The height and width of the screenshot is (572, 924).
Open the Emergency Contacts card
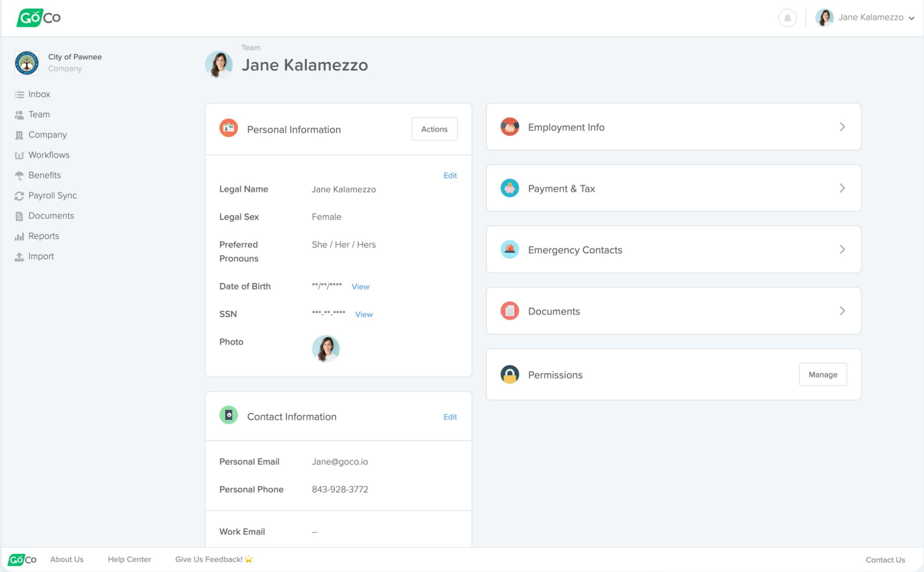[x=673, y=250]
